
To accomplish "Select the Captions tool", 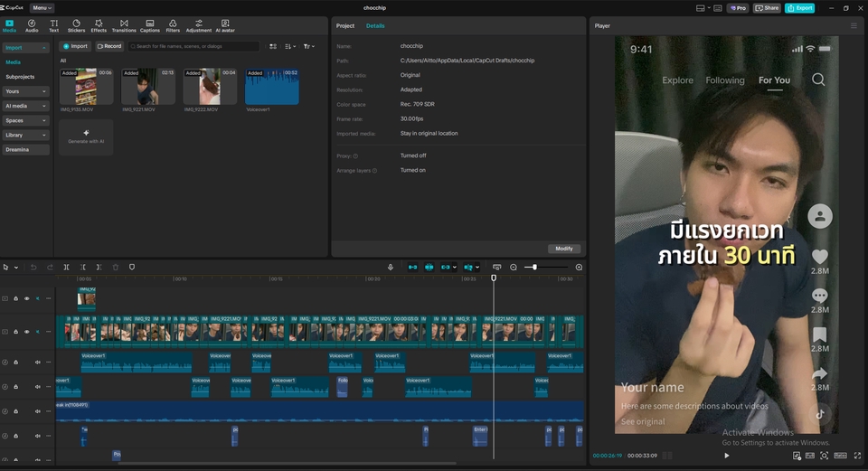I will coord(150,25).
